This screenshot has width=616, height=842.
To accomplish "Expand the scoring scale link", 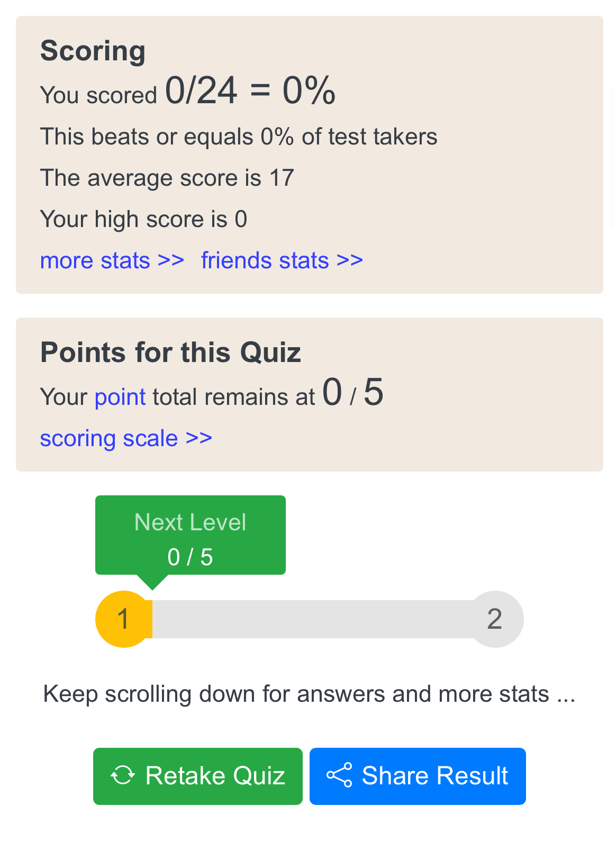I will click(x=126, y=438).
